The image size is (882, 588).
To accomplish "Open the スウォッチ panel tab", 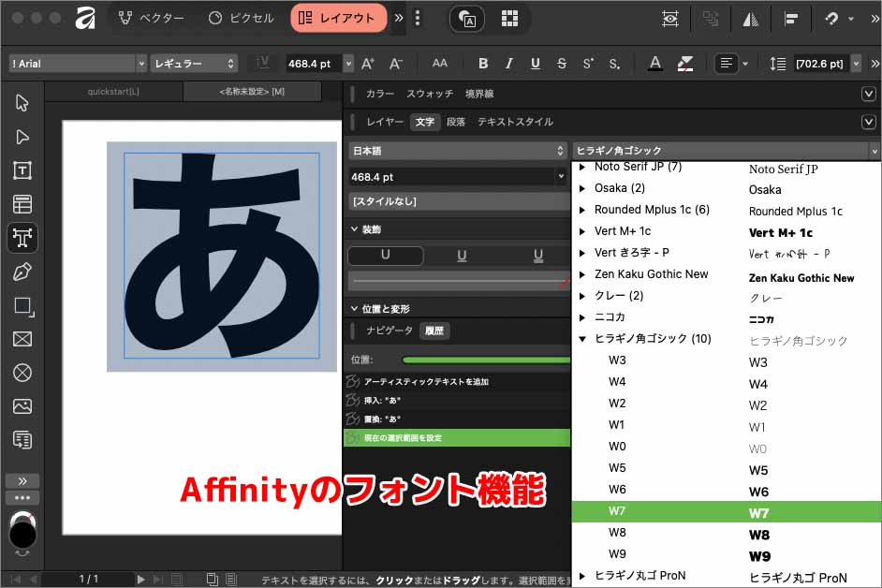I will (428, 93).
